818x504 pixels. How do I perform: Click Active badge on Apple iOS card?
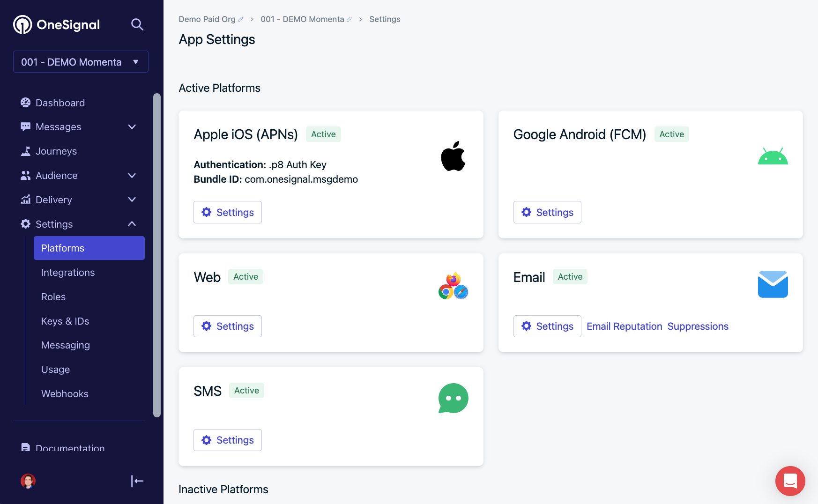[323, 134]
